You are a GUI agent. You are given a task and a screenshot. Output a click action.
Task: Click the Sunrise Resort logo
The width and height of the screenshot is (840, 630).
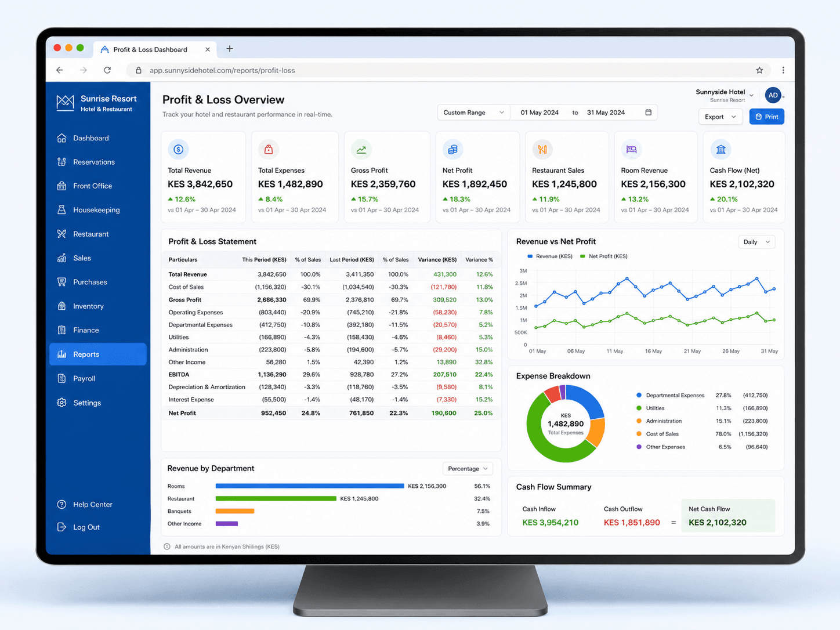click(x=66, y=103)
